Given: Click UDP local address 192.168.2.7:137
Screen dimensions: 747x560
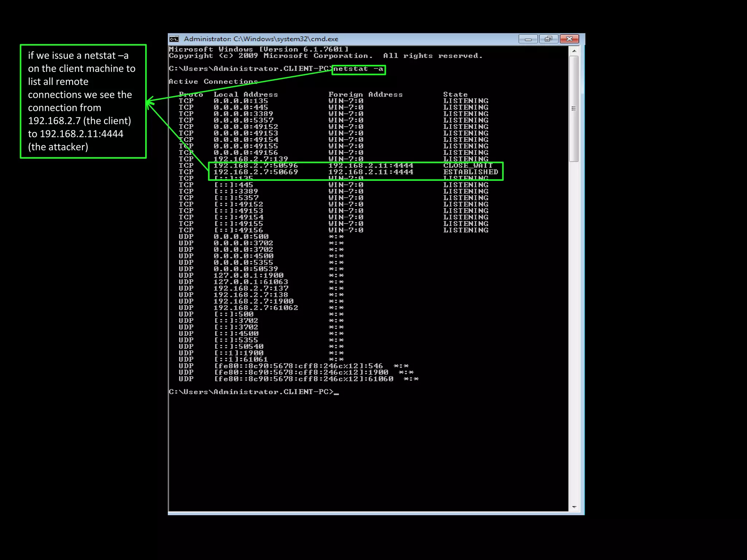Looking at the screenshot, I should click(251, 288).
